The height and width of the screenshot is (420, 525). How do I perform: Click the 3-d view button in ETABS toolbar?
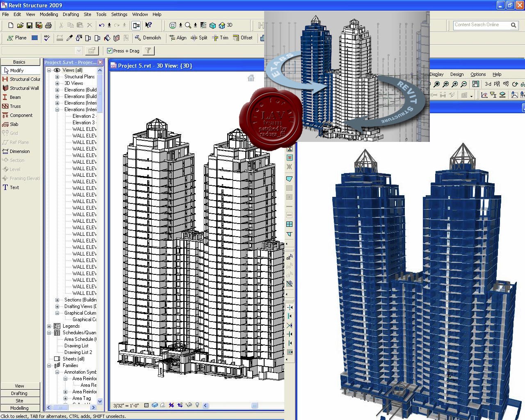[x=488, y=84]
